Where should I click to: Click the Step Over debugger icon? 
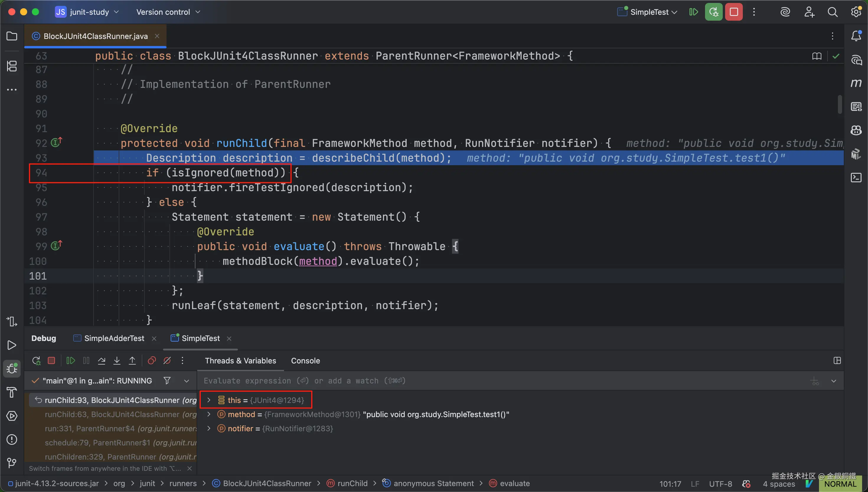[x=102, y=360]
